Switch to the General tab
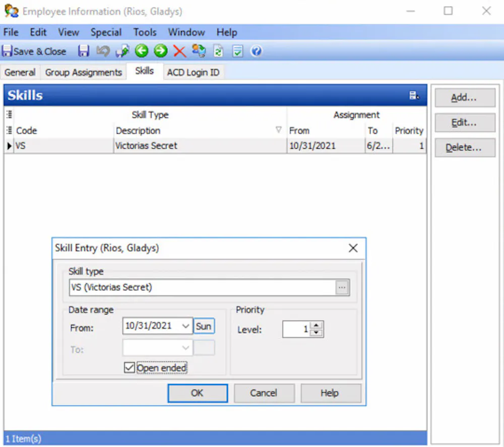Screen dimensions: 504x447 tap(20, 72)
